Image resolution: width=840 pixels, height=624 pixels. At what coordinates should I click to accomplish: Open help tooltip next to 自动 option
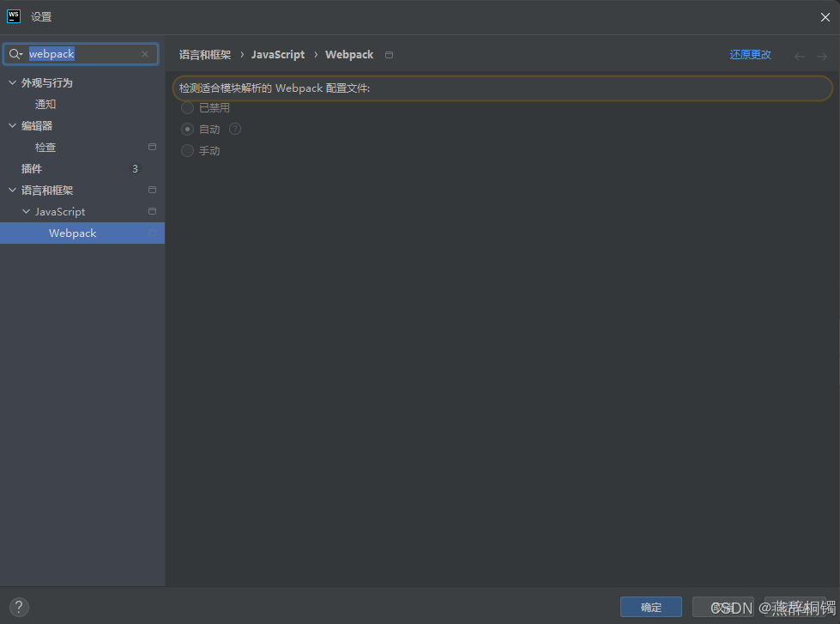tap(235, 130)
